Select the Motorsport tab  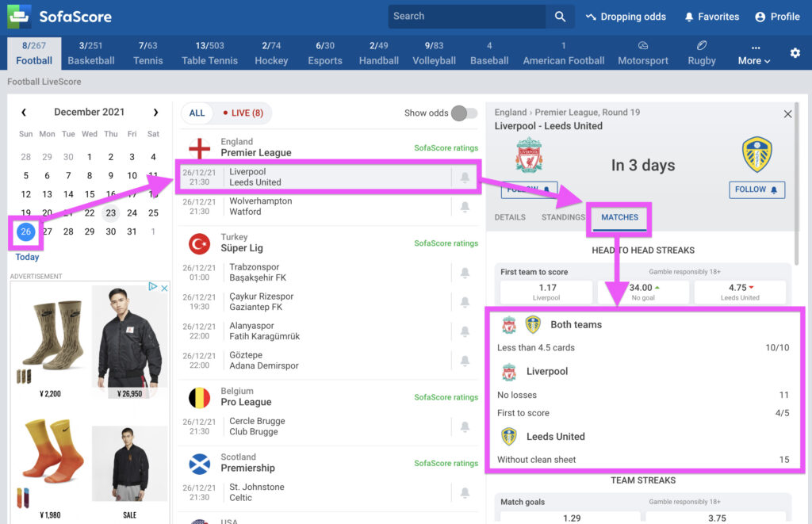point(643,53)
